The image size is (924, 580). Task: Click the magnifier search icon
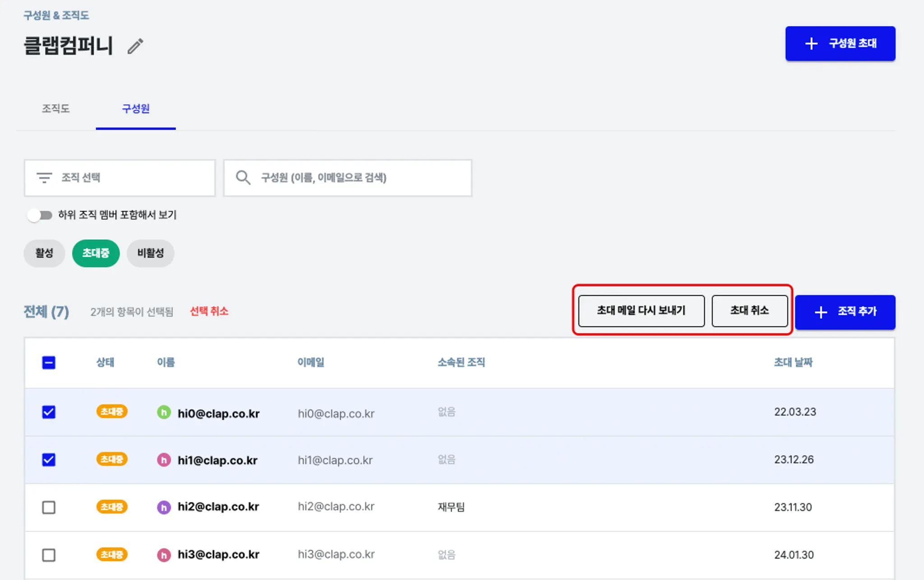tap(243, 177)
